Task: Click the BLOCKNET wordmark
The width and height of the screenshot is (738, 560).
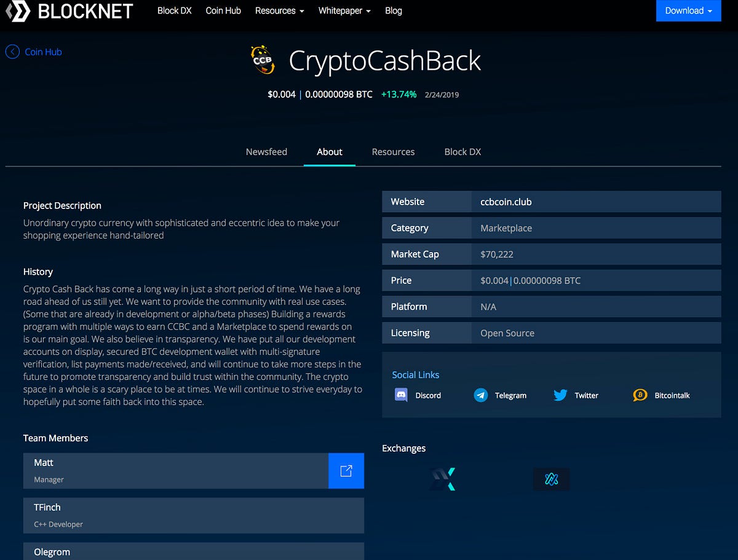Action: pyautogui.click(x=85, y=11)
